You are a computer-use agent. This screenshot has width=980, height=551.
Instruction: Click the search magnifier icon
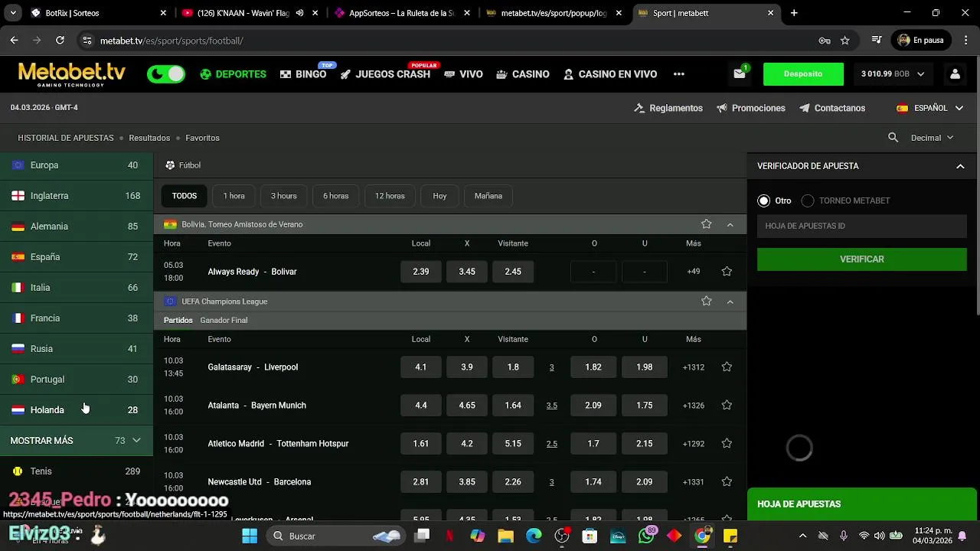pyautogui.click(x=893, y=138)
